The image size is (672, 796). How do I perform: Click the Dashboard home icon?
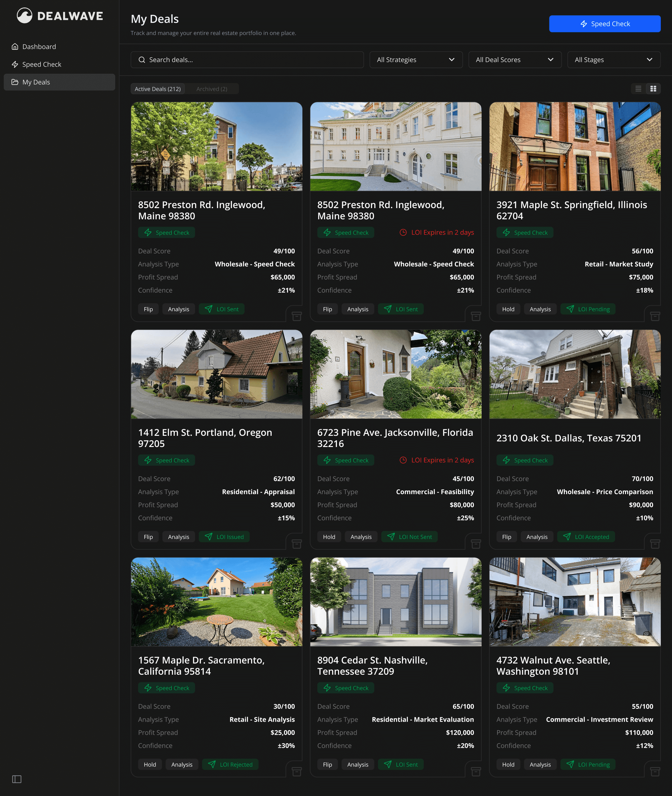tap(15, 46)
